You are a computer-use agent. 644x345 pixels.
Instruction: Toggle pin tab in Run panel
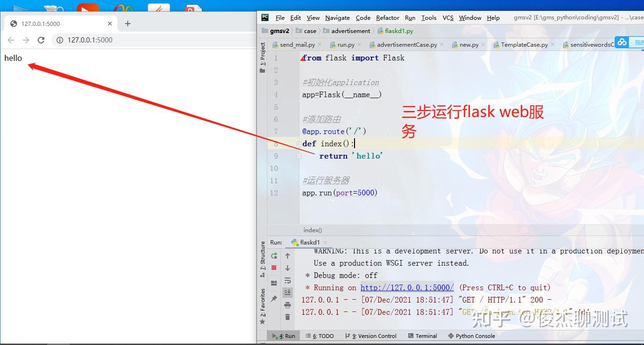pyautogui.click(x=274, y=299)
